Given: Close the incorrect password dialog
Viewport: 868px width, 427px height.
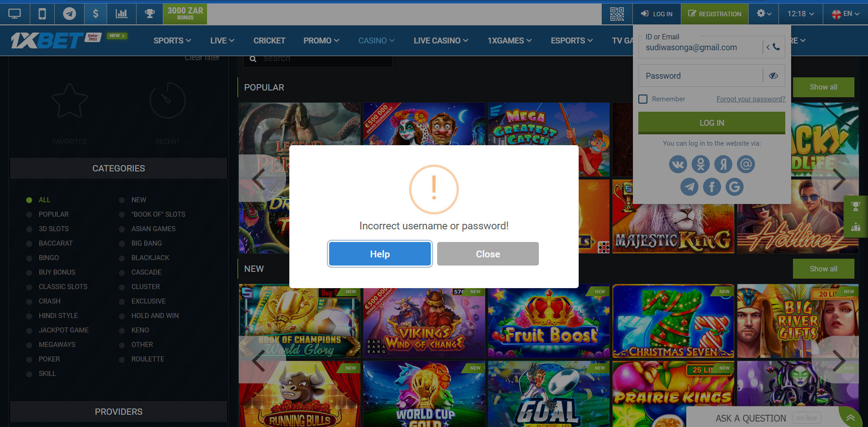Looking at the screenshot, I should point(488,254).
